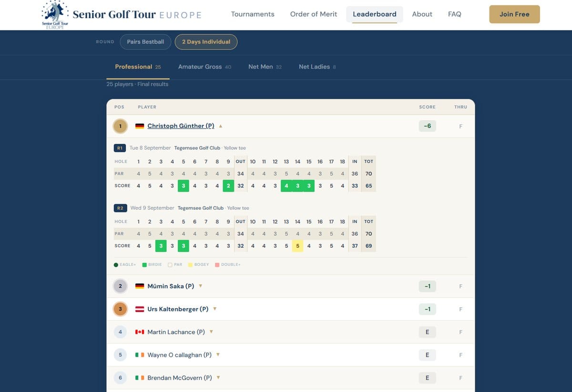Click 'Tue 8 September' round date
The image size is (572, 392).
(150, 148)
